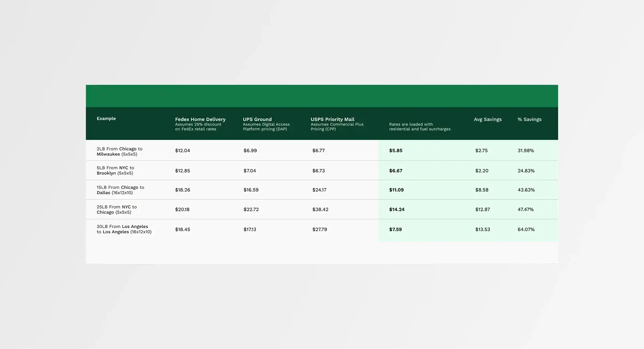Select the savings percentage "43.63%"
The width and height of the screenshot is (644, 349).
[526, 190]
